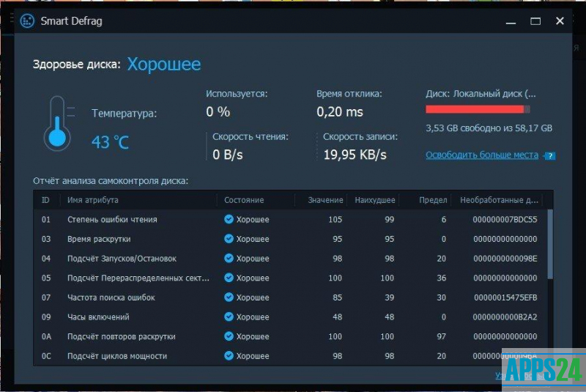The width and height of the screenshot is (586, 392).
Task: Close the Smart Defrag disk health window
Action: [560, 21]
